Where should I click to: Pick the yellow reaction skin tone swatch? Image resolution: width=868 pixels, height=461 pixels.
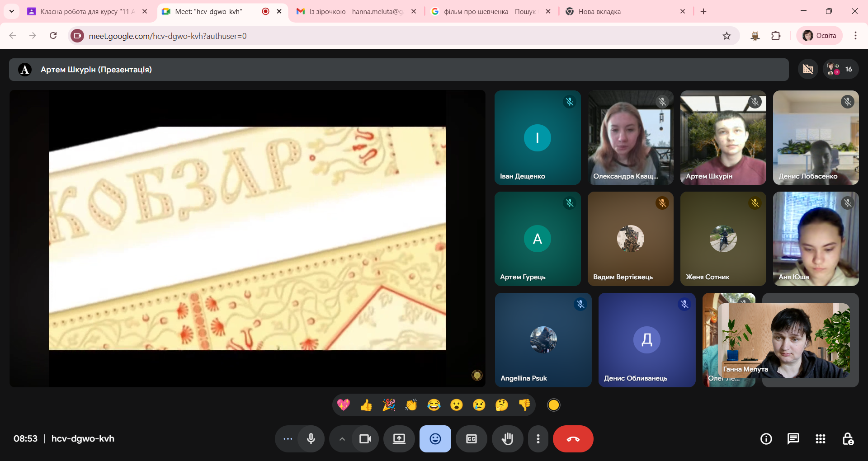pyautogui.click(x=553, y=405)
